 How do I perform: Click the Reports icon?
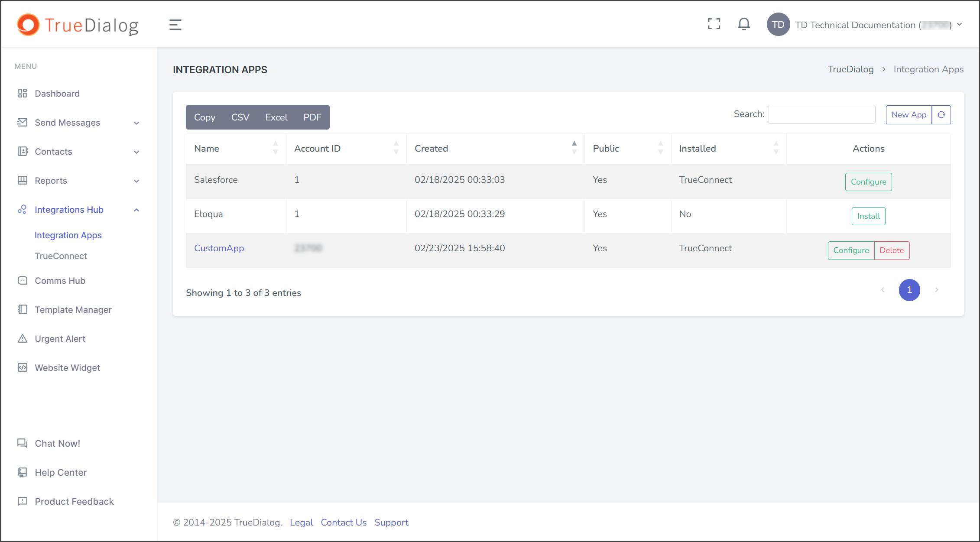[x=23, y=180]
